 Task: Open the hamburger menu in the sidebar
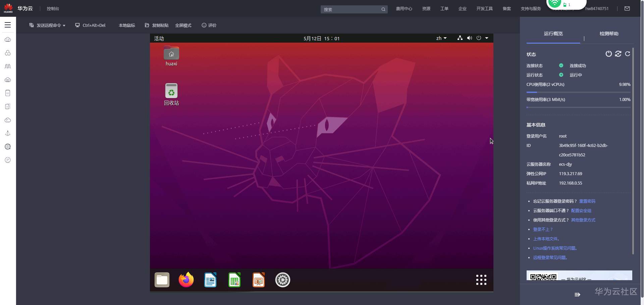point(8,25)
